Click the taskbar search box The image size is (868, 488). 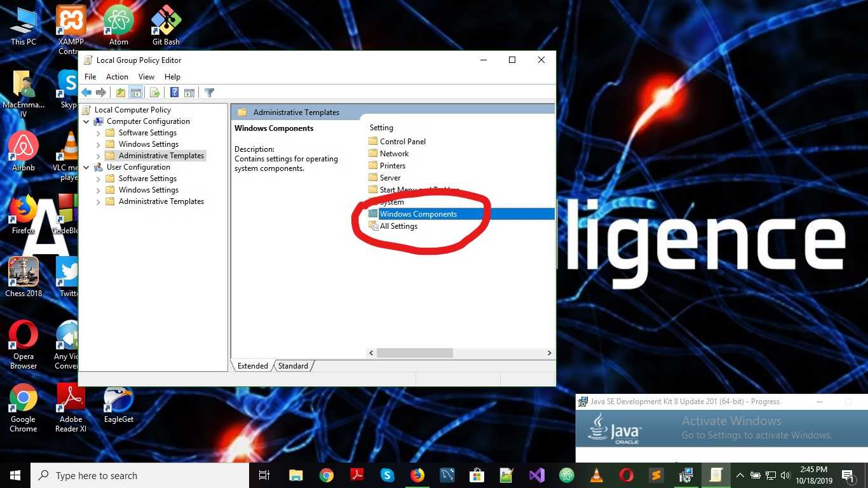[140, 475]
